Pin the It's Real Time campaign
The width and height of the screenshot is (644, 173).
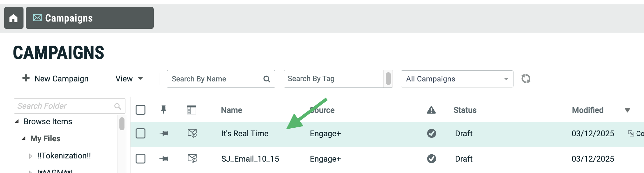coord(164,133)
